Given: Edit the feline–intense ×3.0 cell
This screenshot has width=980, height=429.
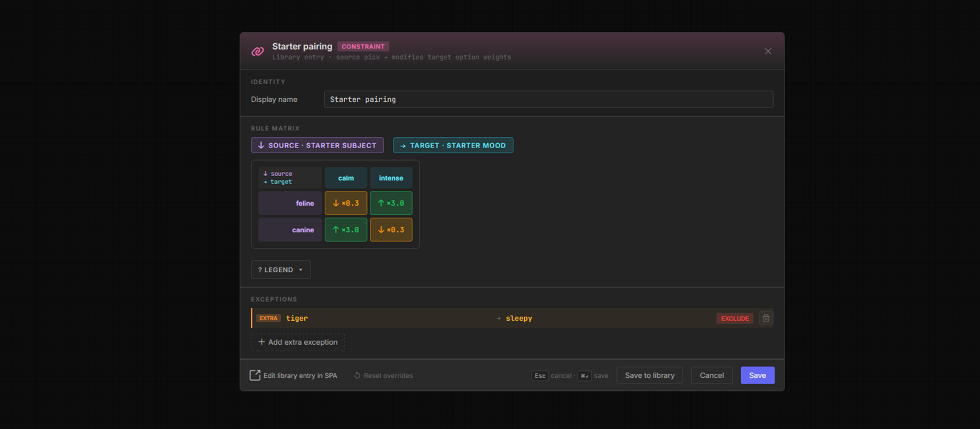Looking at the screenshot, I should (x=391, y=203).
